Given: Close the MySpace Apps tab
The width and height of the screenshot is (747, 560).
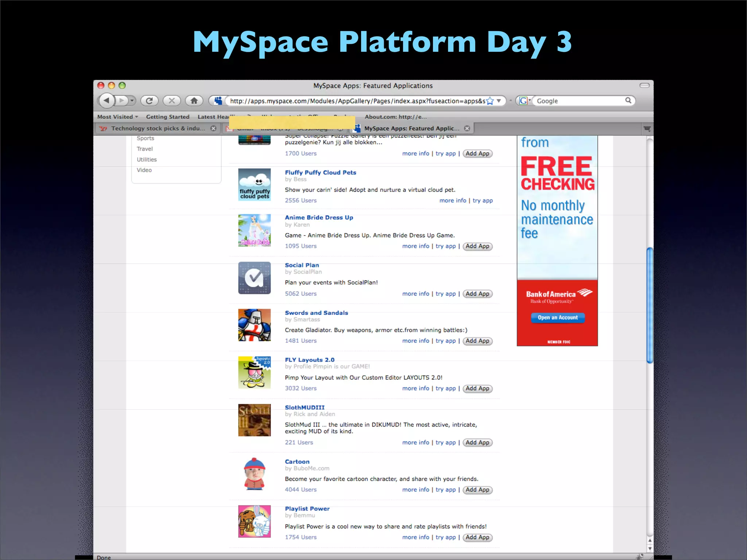Looking at the screenshot, I should pos(467,128).
